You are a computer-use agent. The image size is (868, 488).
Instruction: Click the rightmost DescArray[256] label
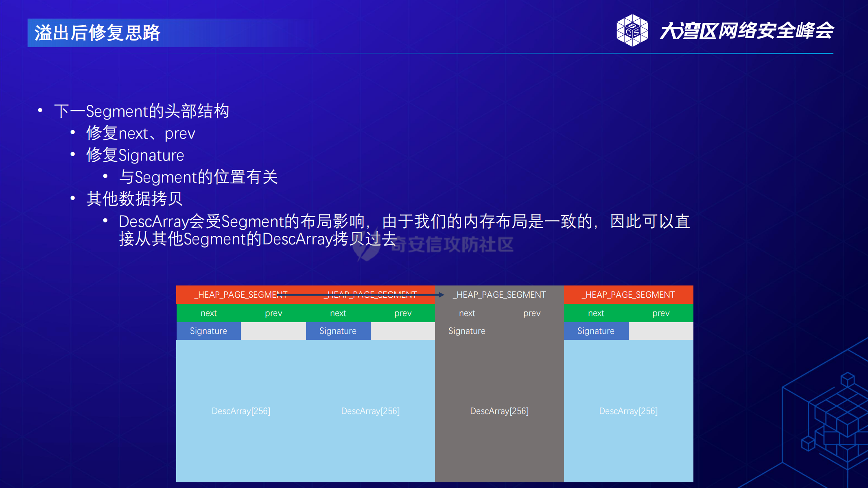click(x=628, y=411)
